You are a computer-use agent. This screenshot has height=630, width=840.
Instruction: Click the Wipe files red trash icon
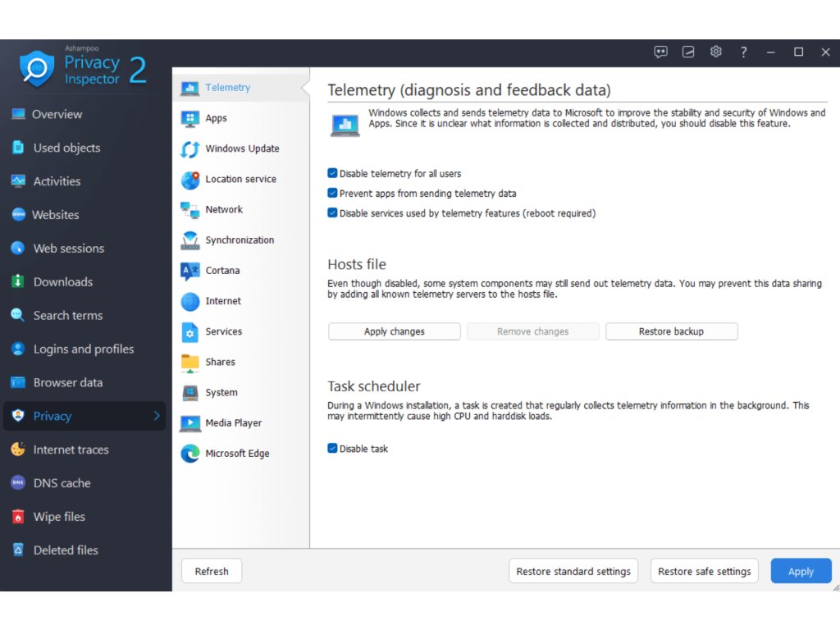(x=18, y=517)
